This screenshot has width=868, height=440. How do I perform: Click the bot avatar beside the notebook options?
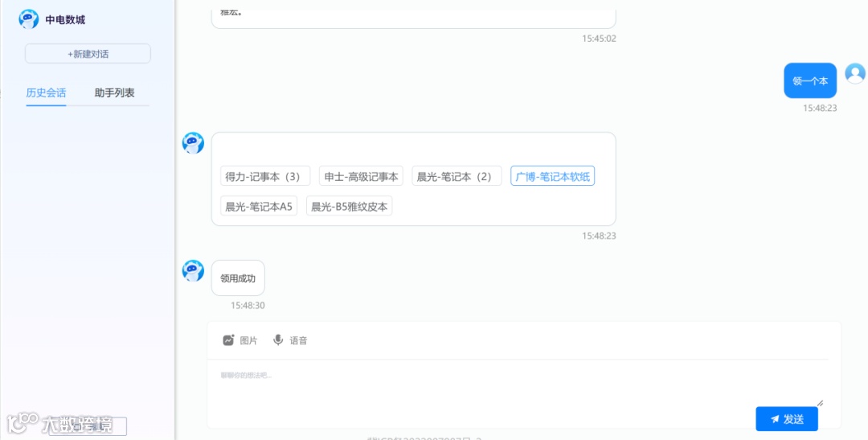pos(193,143)
